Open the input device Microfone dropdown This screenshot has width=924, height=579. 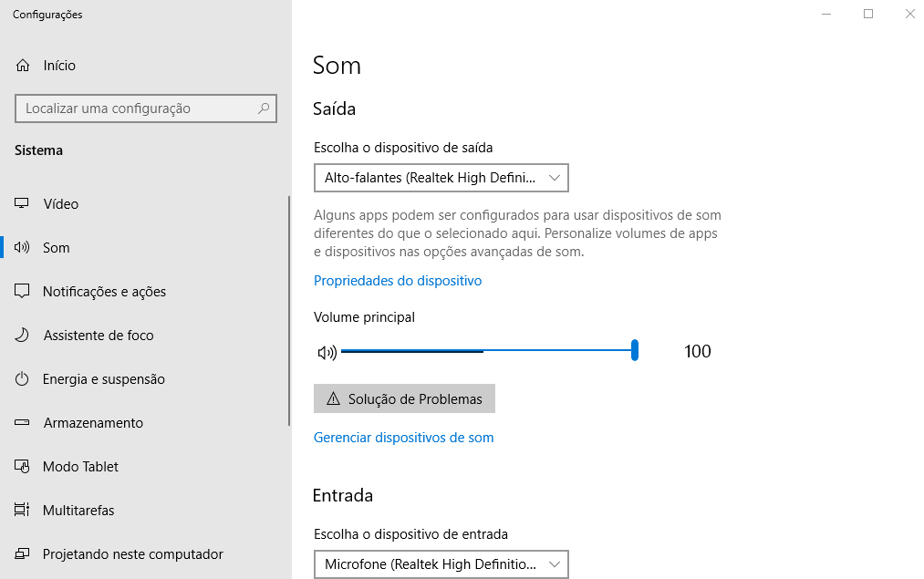click(x=441, y=564)
